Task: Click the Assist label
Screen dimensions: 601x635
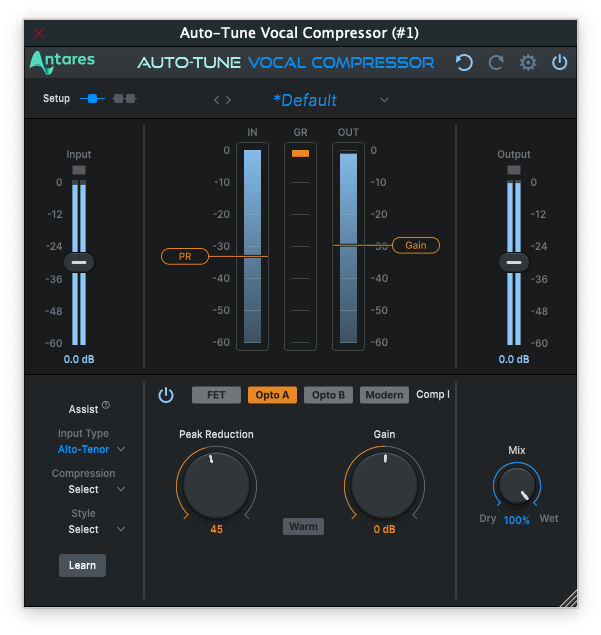Action: point(83,409)
